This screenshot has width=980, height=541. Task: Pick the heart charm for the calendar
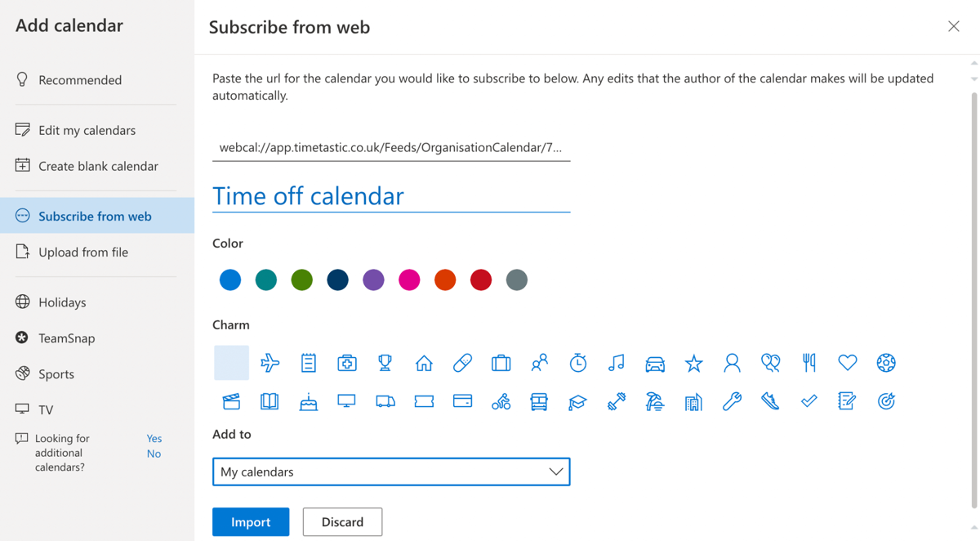(847, 362)
